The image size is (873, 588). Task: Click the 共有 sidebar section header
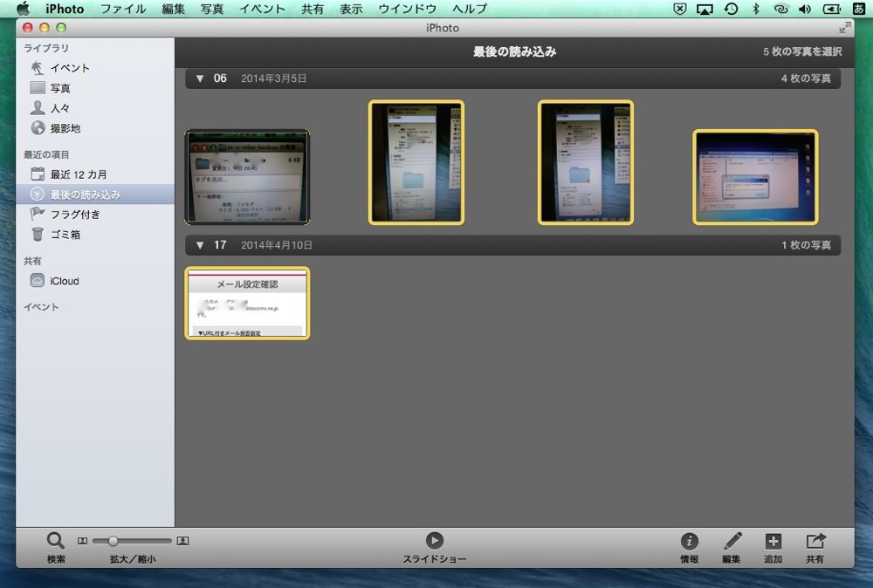coord(32,261)
